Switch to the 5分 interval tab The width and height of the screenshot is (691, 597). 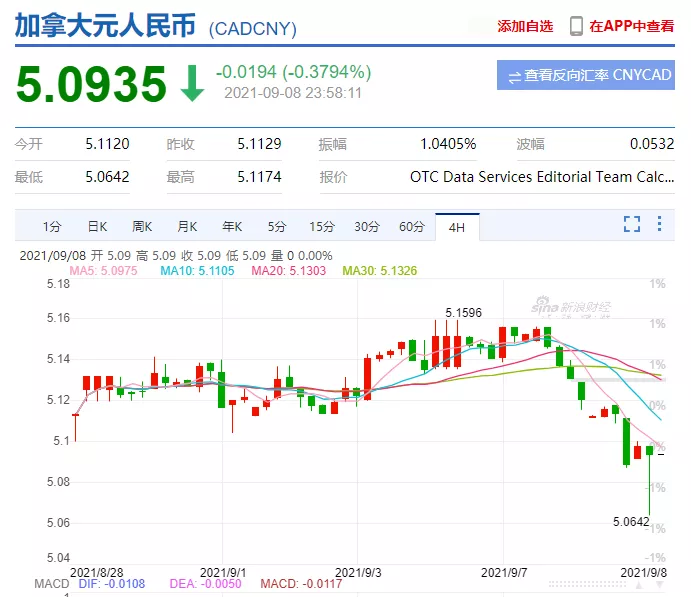(x=277, y=226)
